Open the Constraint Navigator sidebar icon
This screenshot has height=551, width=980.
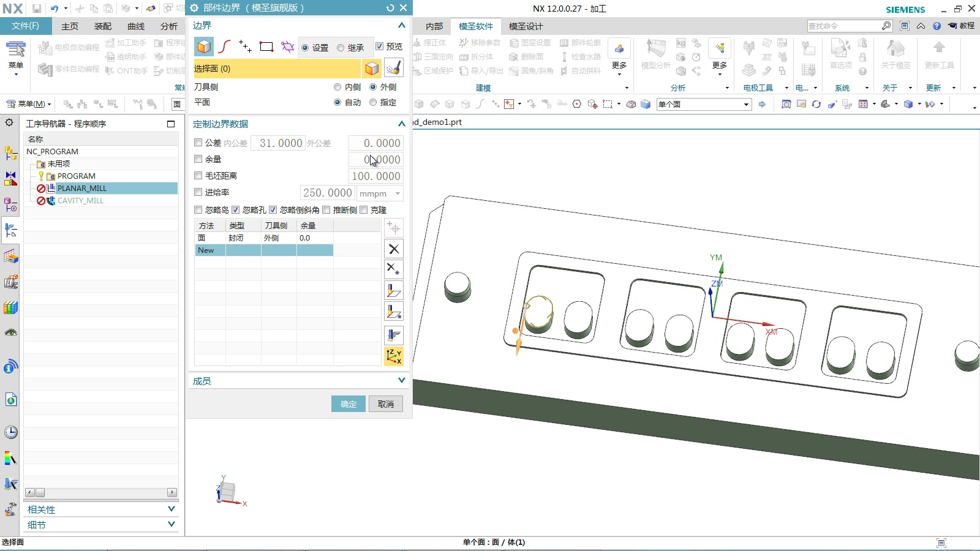[x=10, y=178]
